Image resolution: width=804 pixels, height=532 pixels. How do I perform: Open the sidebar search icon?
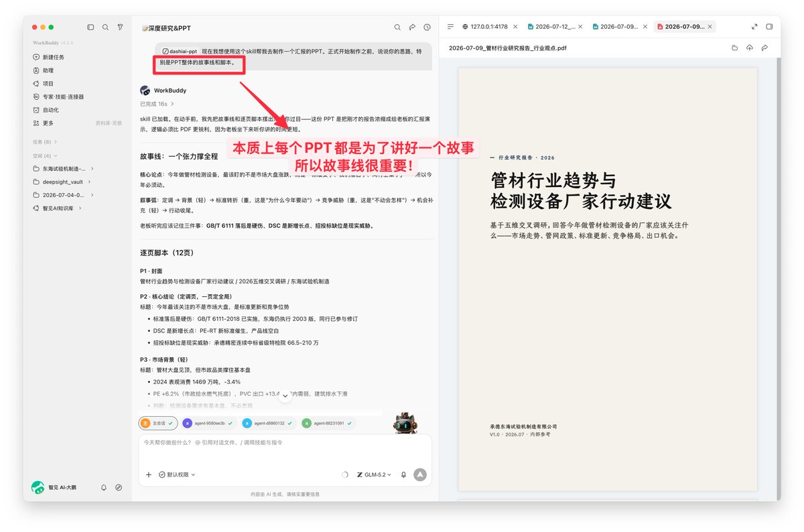105,27
